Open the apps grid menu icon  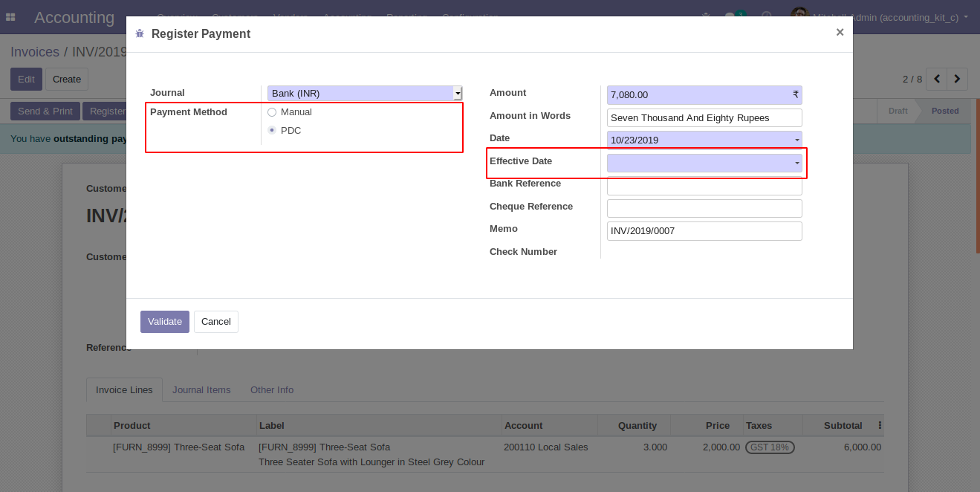pos(10,17)
